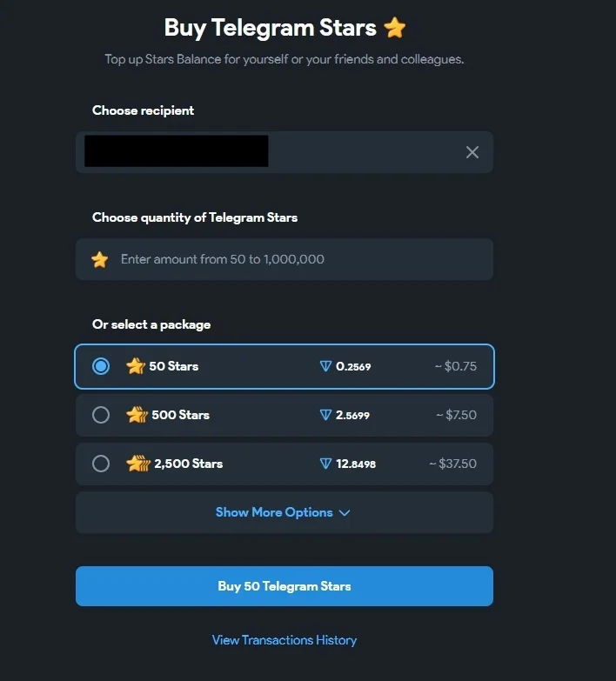
Task: Select the 500 Stars radio button
Action: 101,415
